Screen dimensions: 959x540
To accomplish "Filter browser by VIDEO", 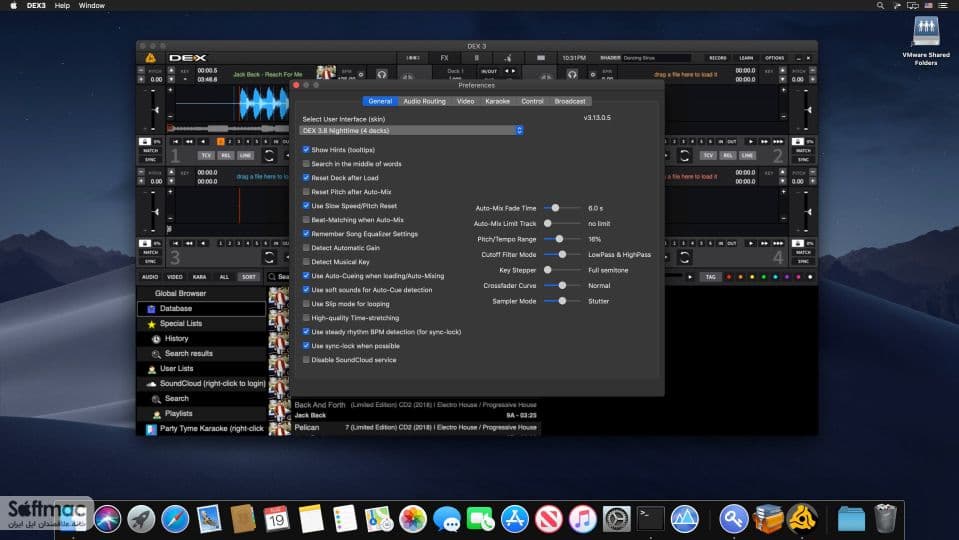I will click(175, 277).
